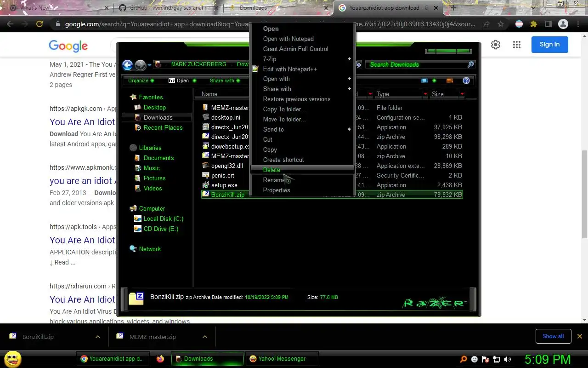Screen dimensions: 588x368
Task: Choose Restore previous versions
Action: [x=303, y=99]
